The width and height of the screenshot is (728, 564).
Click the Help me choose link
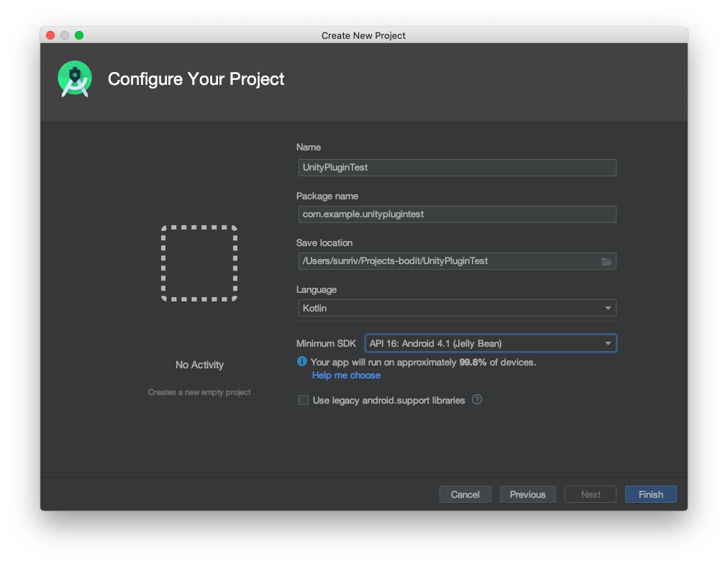point(346,376)
